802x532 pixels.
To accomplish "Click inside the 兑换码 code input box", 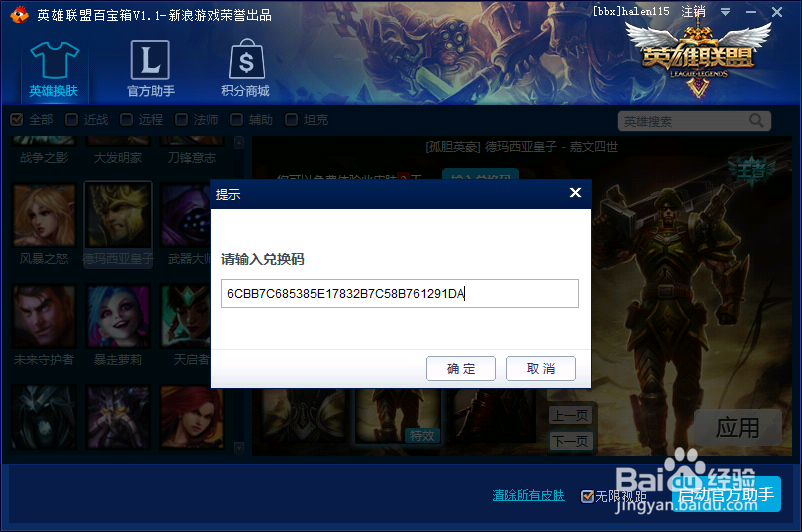I will pos(399,294).
